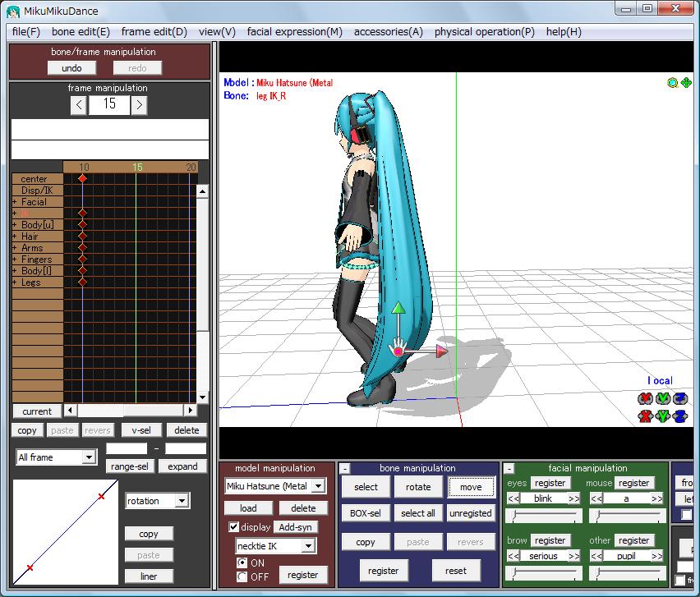
Task: Select the ON radio button for IK
Action: point(242,563)
